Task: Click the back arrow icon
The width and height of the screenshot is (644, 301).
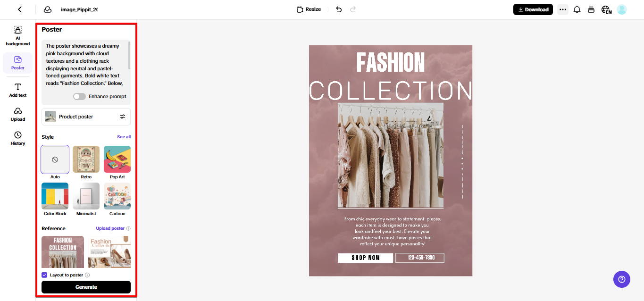Action: 20,9
